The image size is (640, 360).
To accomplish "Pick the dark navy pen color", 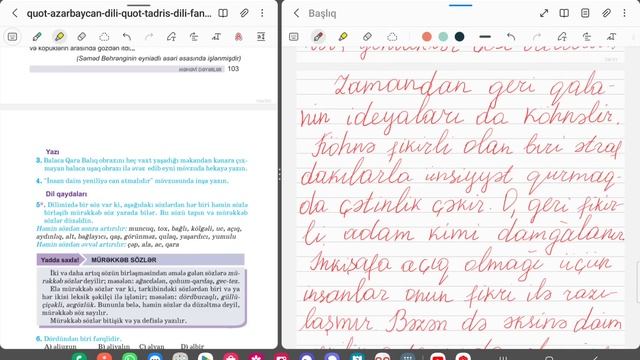I will click(x=460, y=37).
